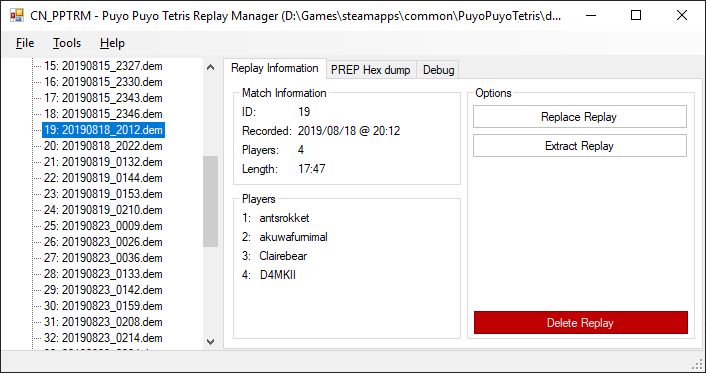This screenshot has width=706, height=373.
Task: Click the red Delete Replay button
Action: pos(580,323)
